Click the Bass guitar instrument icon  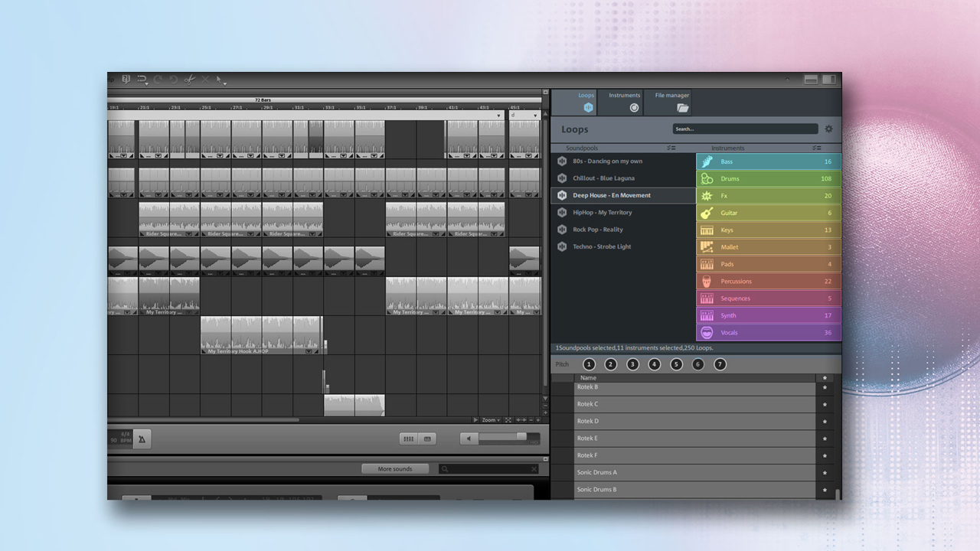point(707,161)
